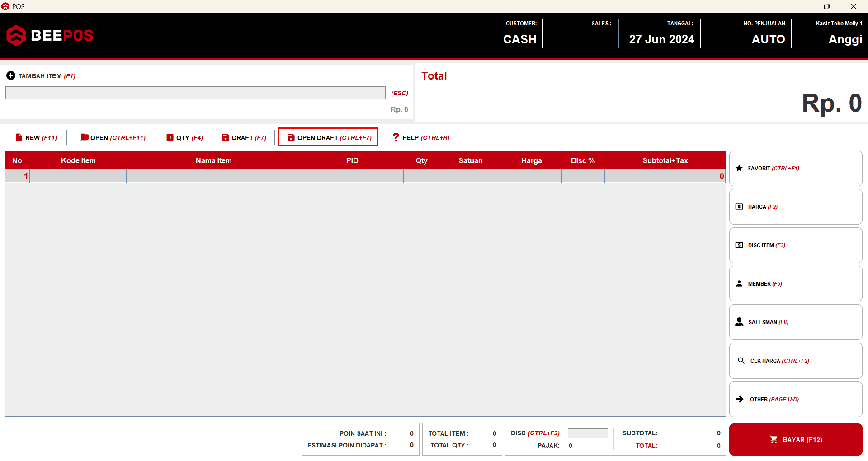Select the MEMBER (F5) button
868x461 pixels.
coord(796,283)
